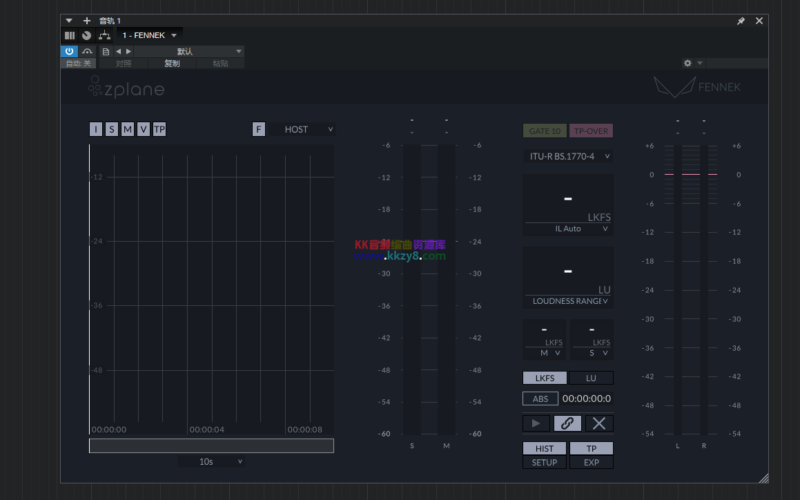Click the zplane logo

(x=126, y=87)
